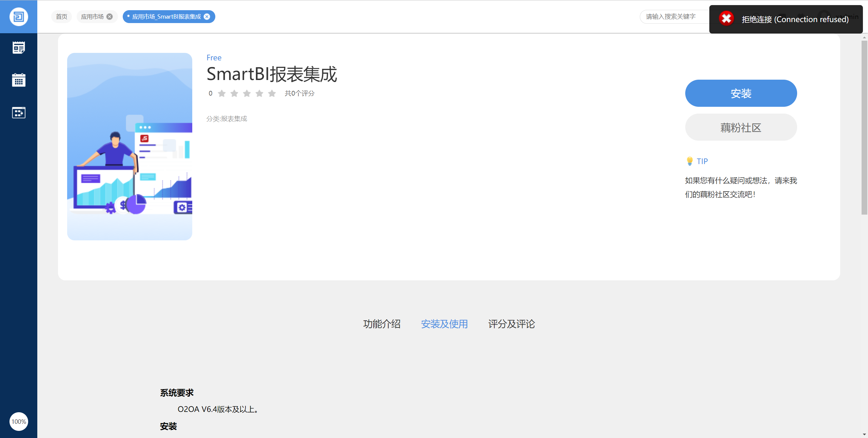Image resolution: width=868 pixels, height=438 pixels.
Task: Click the blue 安装 button
Action: tap(741, 93)
